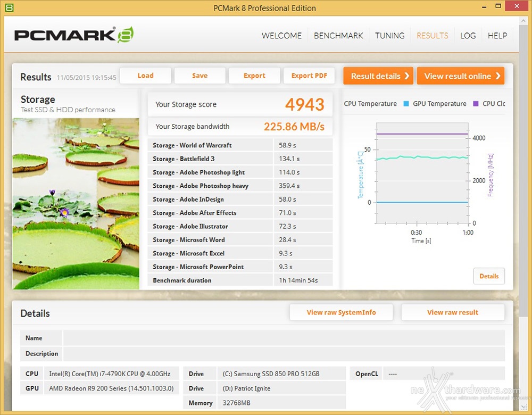The height and width of the screenshot is (415, 532).
Task: Click the Load button
Action: click(x=146, y=76)
